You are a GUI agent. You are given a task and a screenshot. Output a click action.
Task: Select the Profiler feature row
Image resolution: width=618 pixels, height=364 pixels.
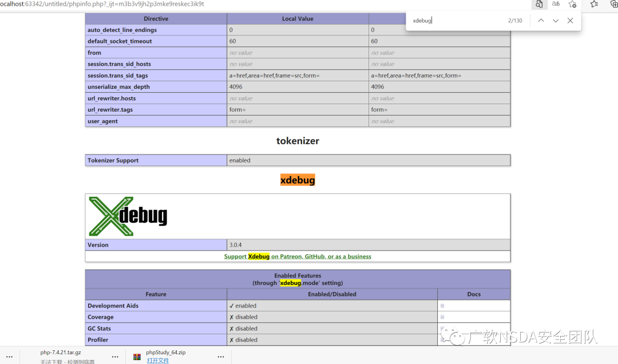click(x=98, y=340)
